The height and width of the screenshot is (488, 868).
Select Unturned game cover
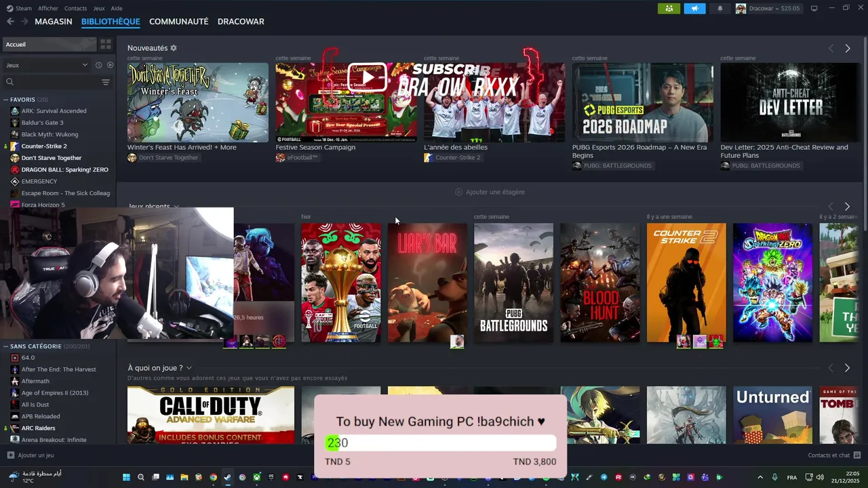[x=772, y=415]
